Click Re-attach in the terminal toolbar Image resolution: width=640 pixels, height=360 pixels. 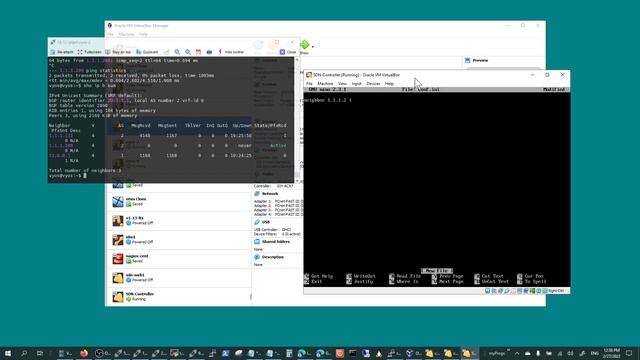click(x=62, y=52)
